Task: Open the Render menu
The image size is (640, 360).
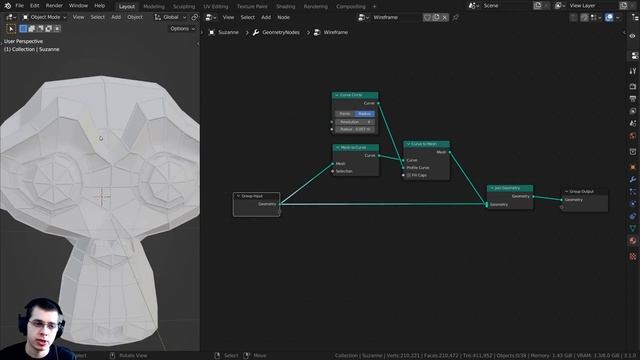Action: [54, 6]
